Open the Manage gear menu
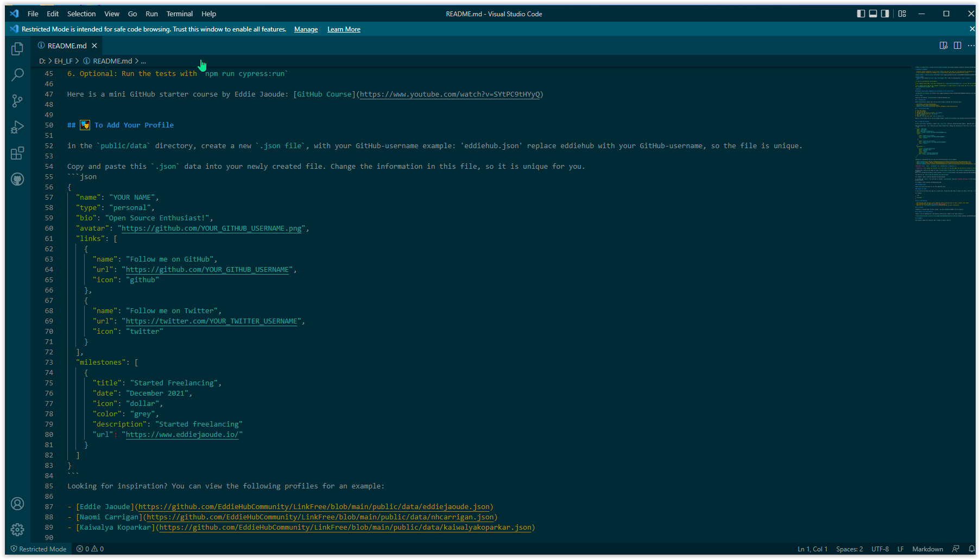Screen dimensions: 980x559 tap(17, 530)
